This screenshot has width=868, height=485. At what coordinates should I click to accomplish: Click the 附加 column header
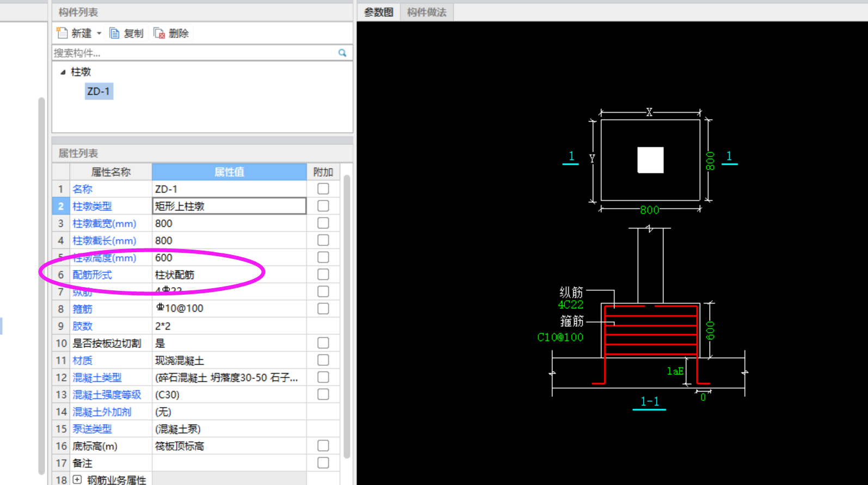tap(323, 172)
